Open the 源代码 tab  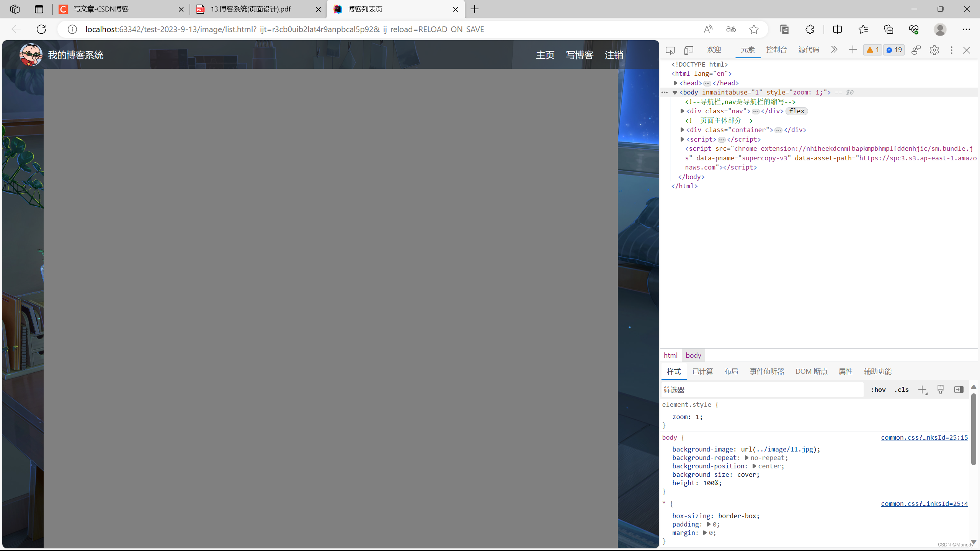click(809, 50)
